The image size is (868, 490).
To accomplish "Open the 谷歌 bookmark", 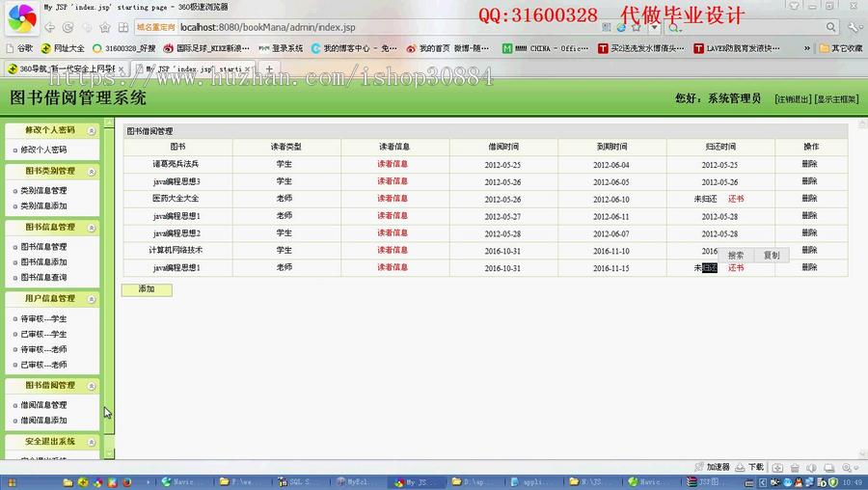I will pyautogui.click(x=20, y=49).
